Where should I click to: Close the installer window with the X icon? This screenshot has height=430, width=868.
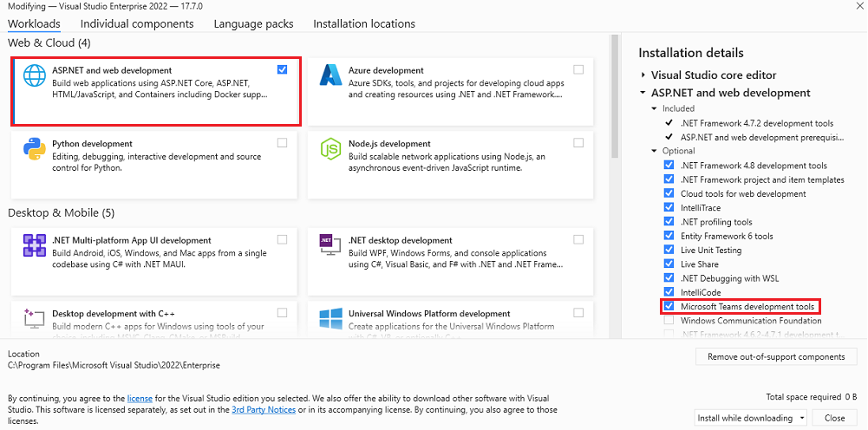point(858,4)
